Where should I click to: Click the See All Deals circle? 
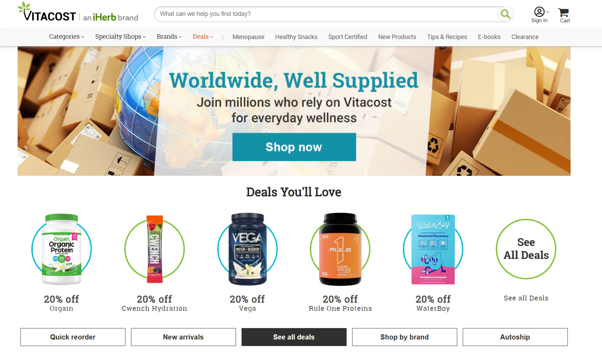point(526,249)
